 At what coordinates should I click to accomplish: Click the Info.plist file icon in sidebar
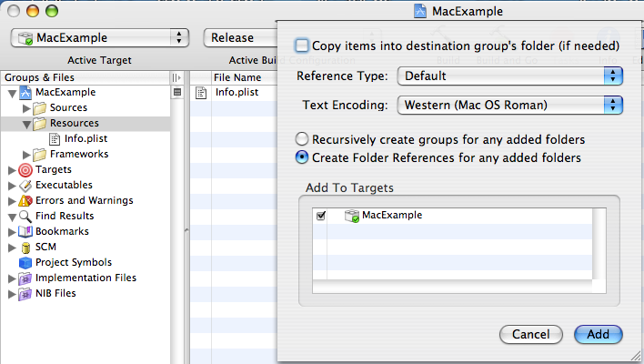tap(55, 139)
